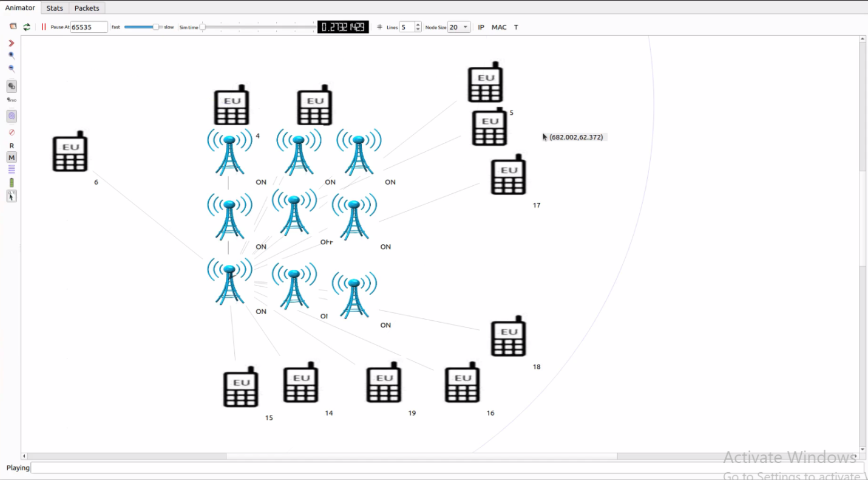Toggle the M metadata button
This screenshot has width=868, height=480.
click(x=12, y=157)
